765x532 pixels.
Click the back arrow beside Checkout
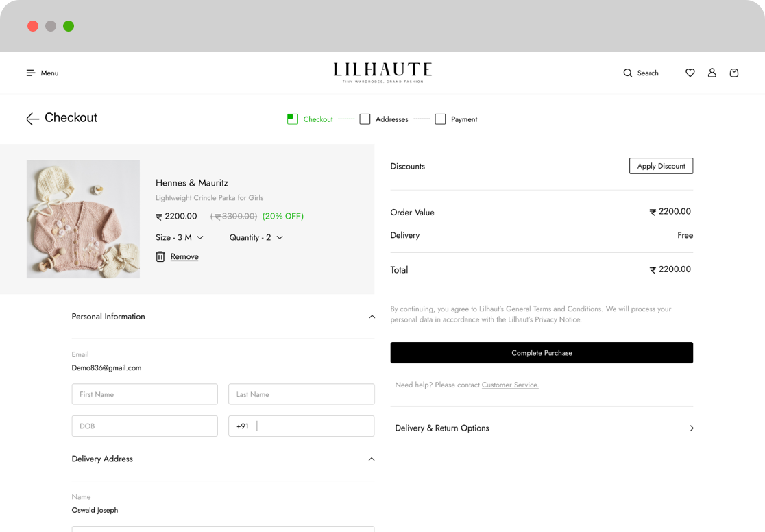click(32, 119)
